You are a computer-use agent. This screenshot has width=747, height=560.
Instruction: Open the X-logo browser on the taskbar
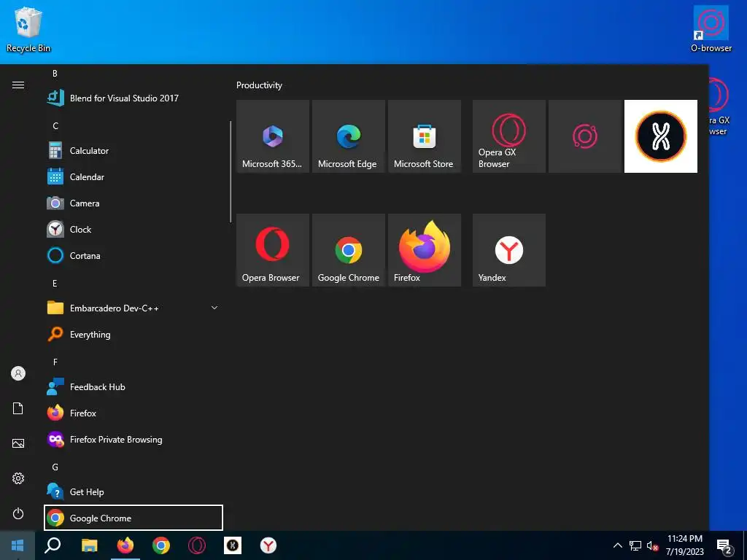tap(233, 545)
